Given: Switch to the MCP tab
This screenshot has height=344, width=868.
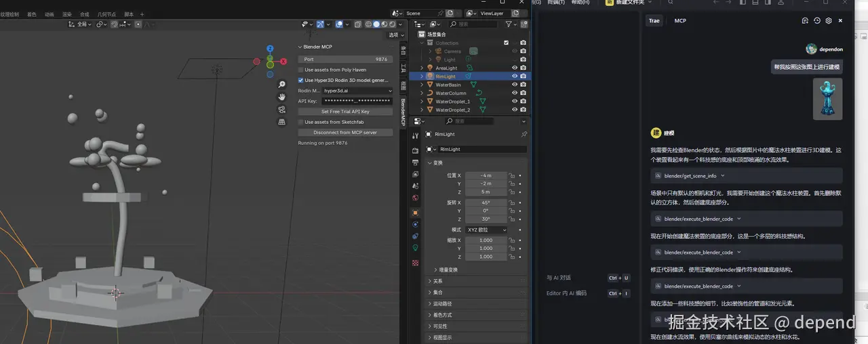Looking at the screenshot, I should [679, 21].
